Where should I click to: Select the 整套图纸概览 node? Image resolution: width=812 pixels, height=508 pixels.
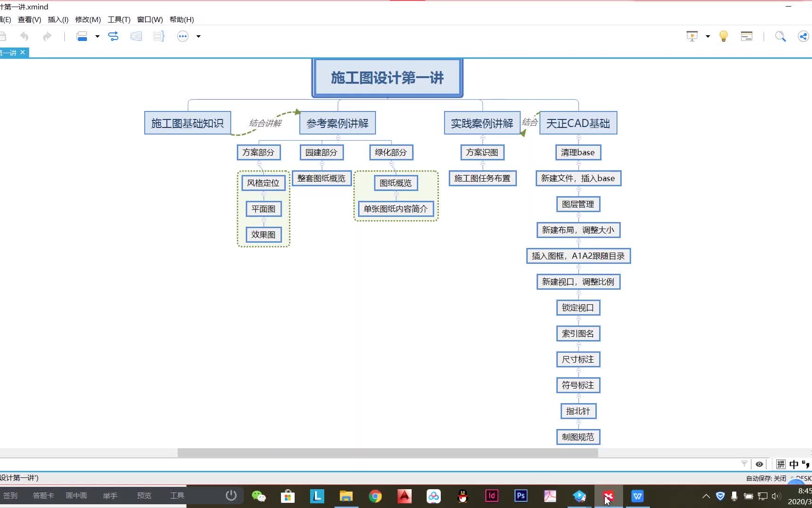[321, 178]
